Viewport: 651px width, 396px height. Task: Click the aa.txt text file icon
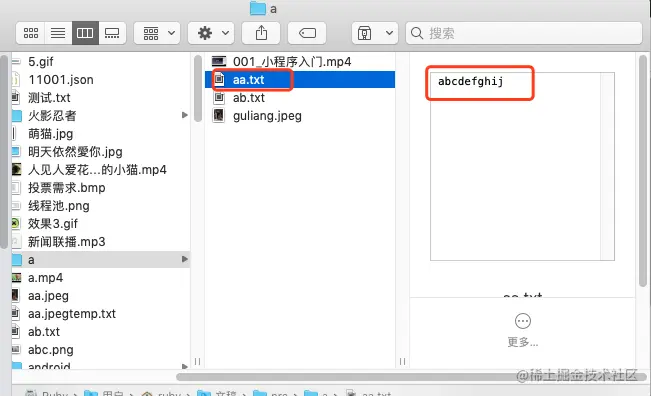click(219, 79)
